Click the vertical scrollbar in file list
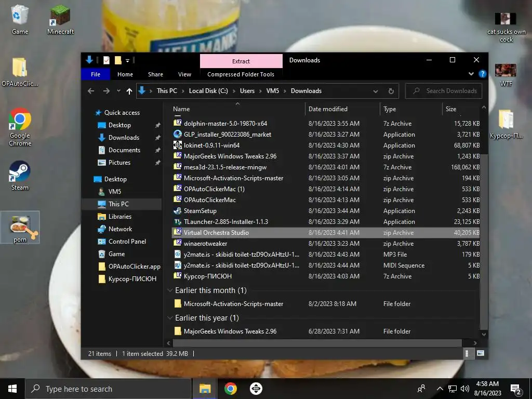 coord(484,241)
